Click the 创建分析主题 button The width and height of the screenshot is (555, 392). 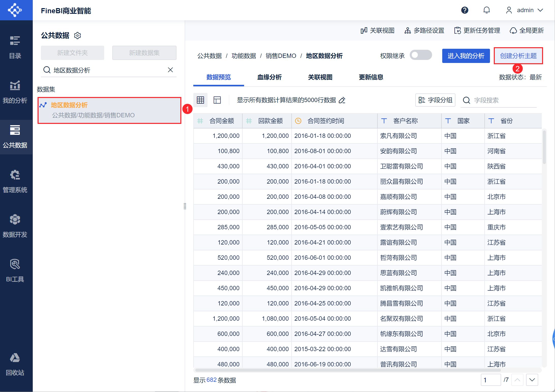[518, 56]
